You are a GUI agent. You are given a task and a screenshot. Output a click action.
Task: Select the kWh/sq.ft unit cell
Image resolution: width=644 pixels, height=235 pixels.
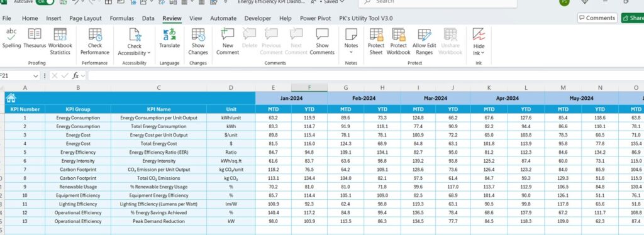point(231,161)
